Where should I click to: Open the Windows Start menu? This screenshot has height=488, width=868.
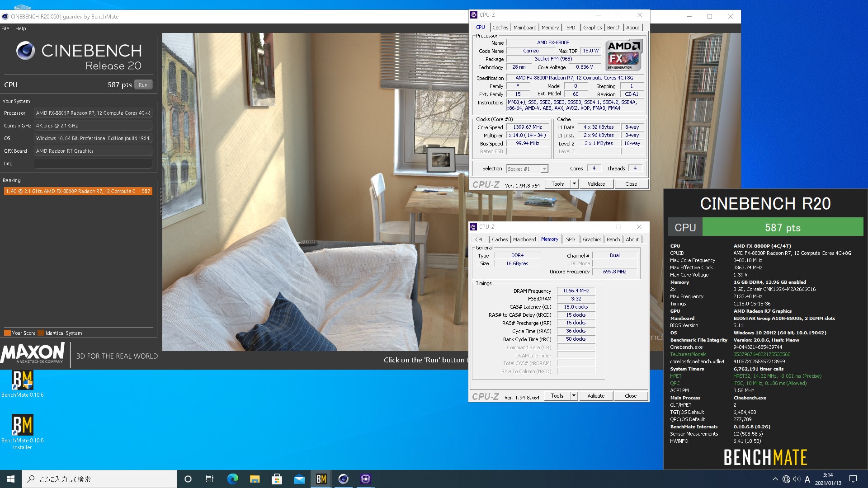click(x=11, y=479)
